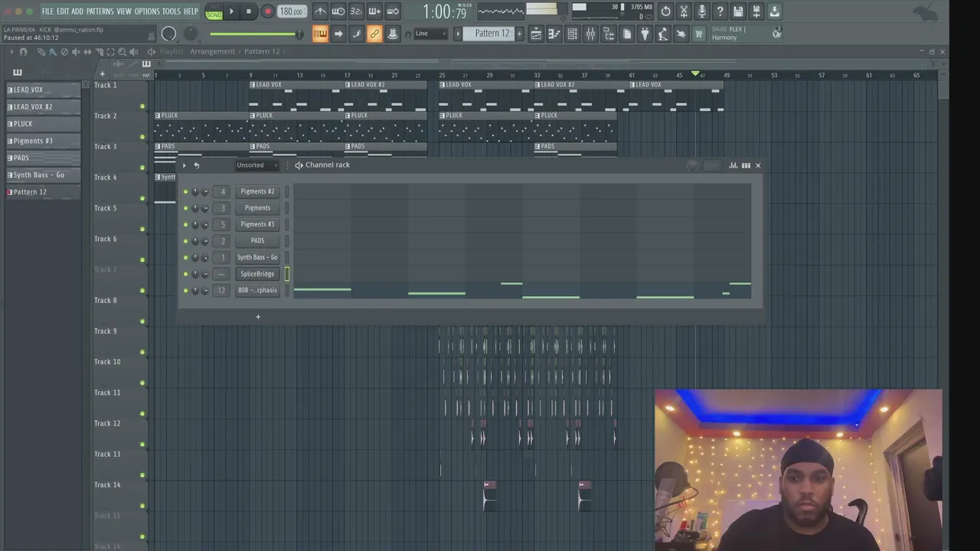Open the Browser view icon
Screen dimensions: 980x551
[609, 34]
